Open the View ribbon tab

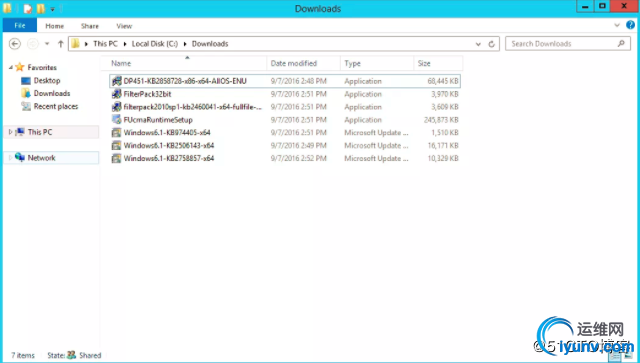[124, 26]
